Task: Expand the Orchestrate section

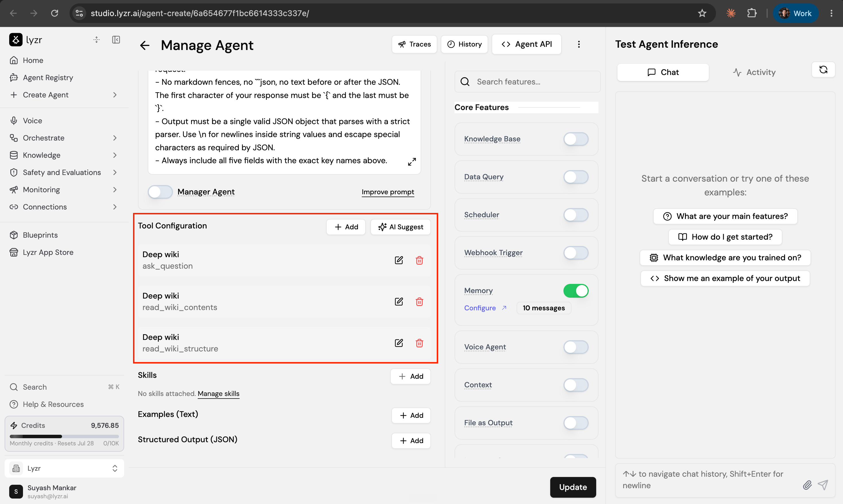Action: click(x=115, y=138)
